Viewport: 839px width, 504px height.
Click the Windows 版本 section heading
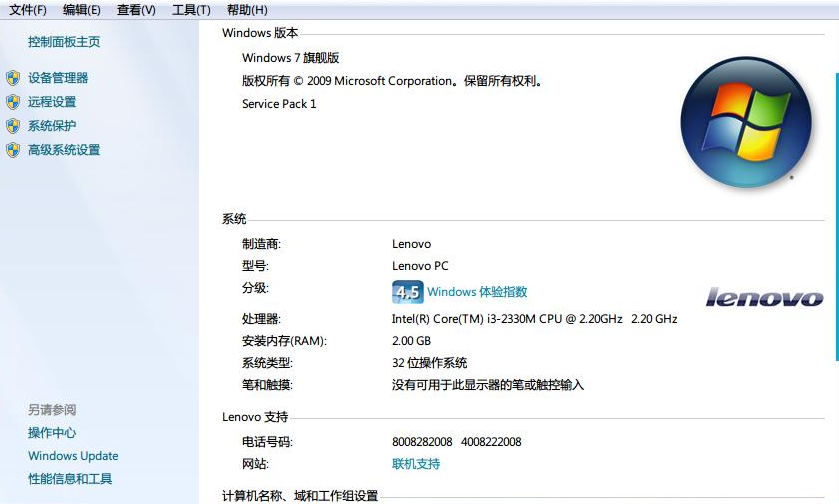coord(260,33)
